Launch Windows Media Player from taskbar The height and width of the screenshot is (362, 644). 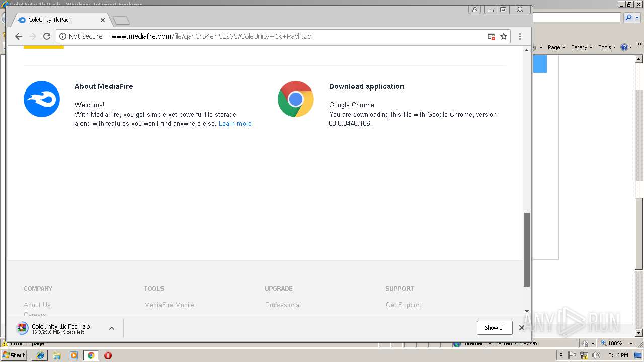[74, 355]
